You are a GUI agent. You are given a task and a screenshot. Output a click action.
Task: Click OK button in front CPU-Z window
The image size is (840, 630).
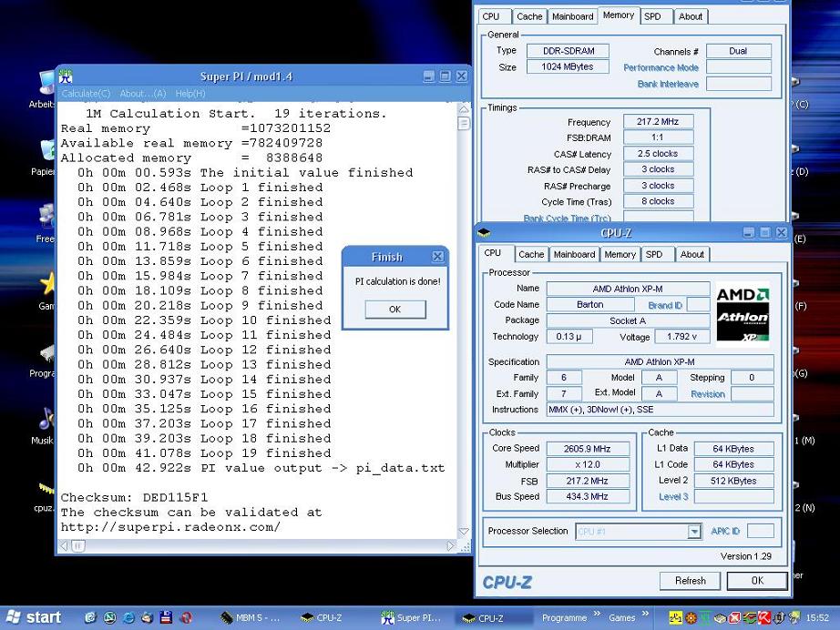click(x=757, y=581)
